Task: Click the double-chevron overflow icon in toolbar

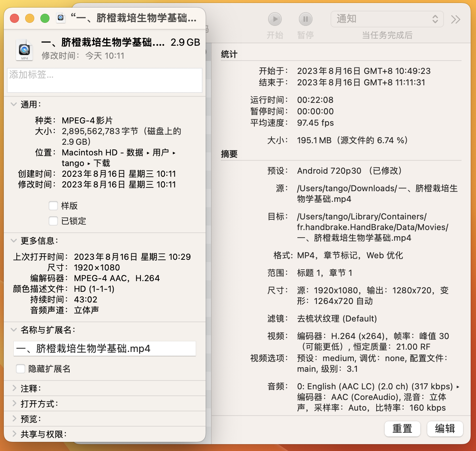Action: point(455,19)
